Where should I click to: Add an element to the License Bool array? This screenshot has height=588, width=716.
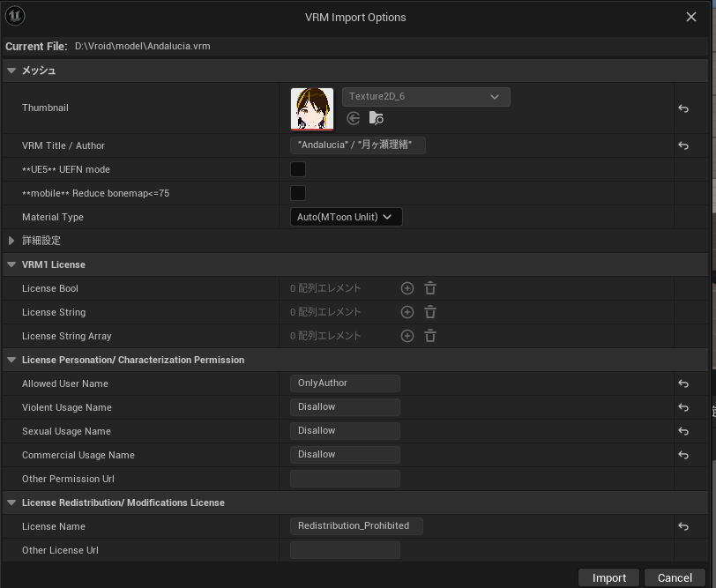click(406, 287)
